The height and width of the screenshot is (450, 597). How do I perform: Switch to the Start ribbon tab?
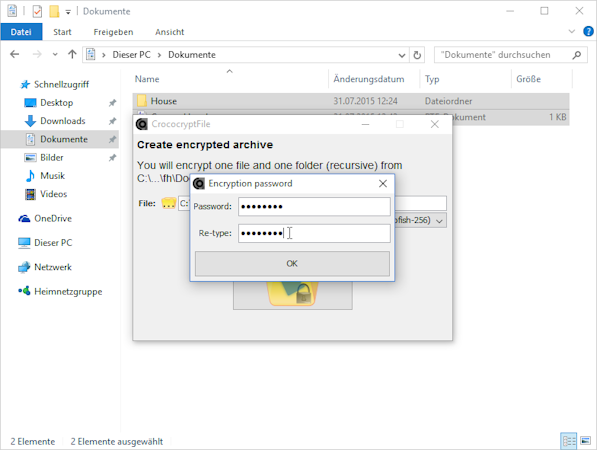[x=62, y=32]
